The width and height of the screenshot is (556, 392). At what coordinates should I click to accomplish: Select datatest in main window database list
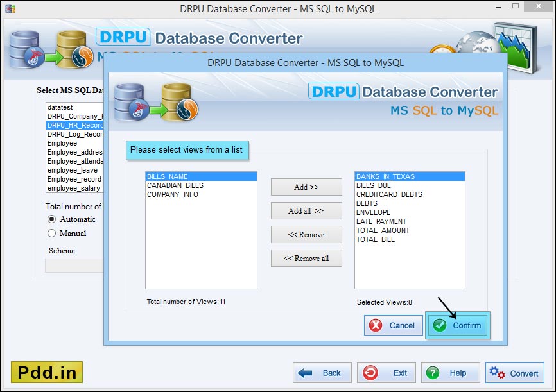[x=75, y=107]
